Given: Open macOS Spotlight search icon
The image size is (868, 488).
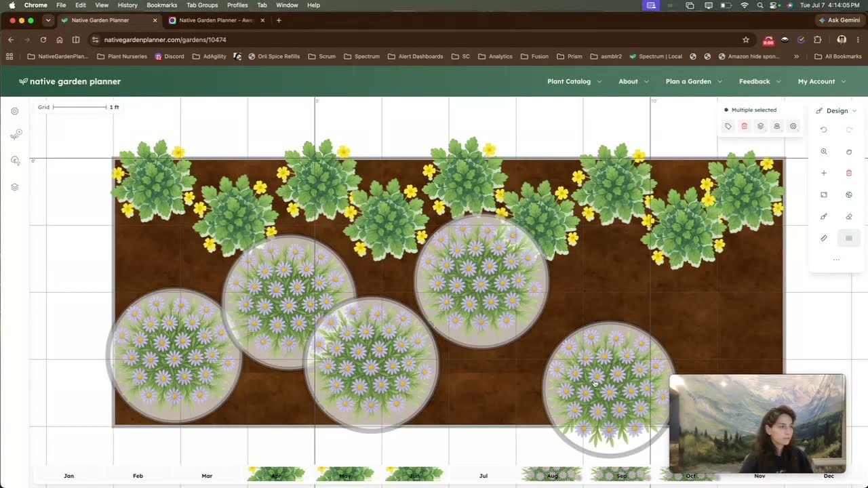Looking at the screenshot, I should pyautogui.click(x=759, y=5).
